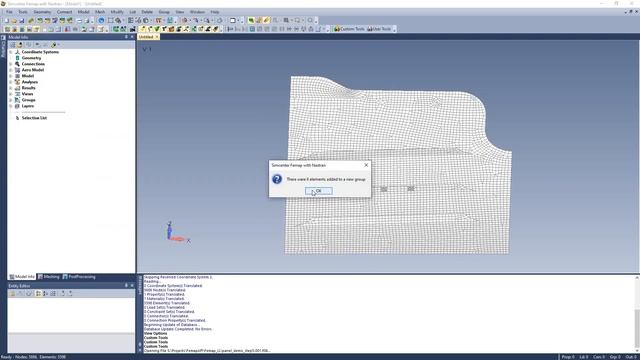The width and height of the screenshot is (640, 360).
Task: Click the sort icon in Entity Editor toolbar
Action: pos(45,293)
